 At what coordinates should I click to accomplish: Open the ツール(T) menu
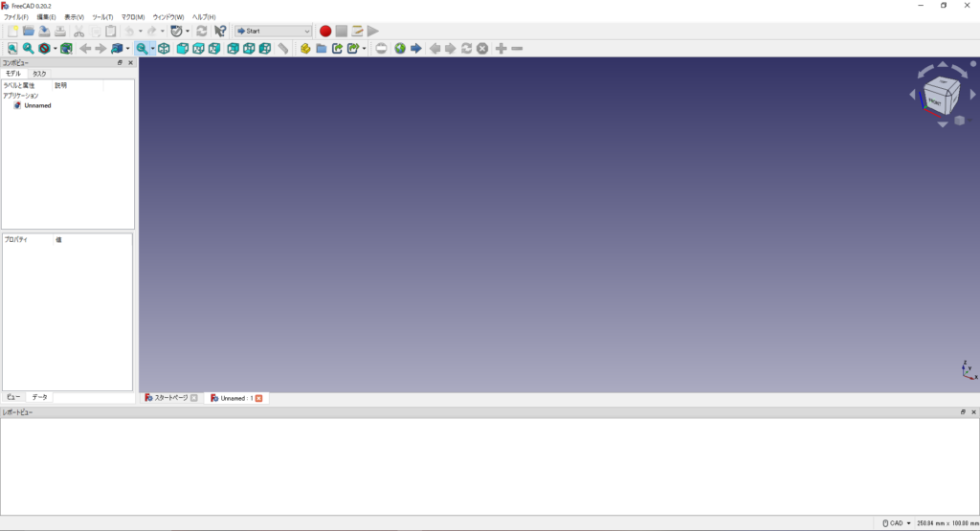102,17
